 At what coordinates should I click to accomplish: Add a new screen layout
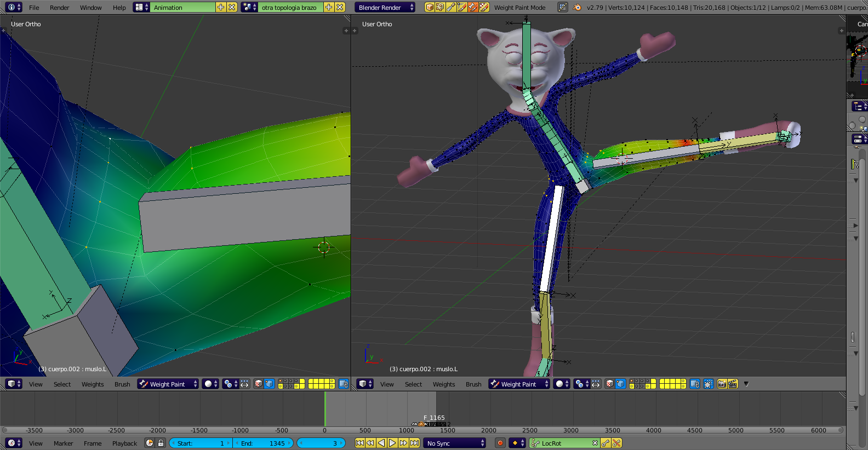coord(221,7)
